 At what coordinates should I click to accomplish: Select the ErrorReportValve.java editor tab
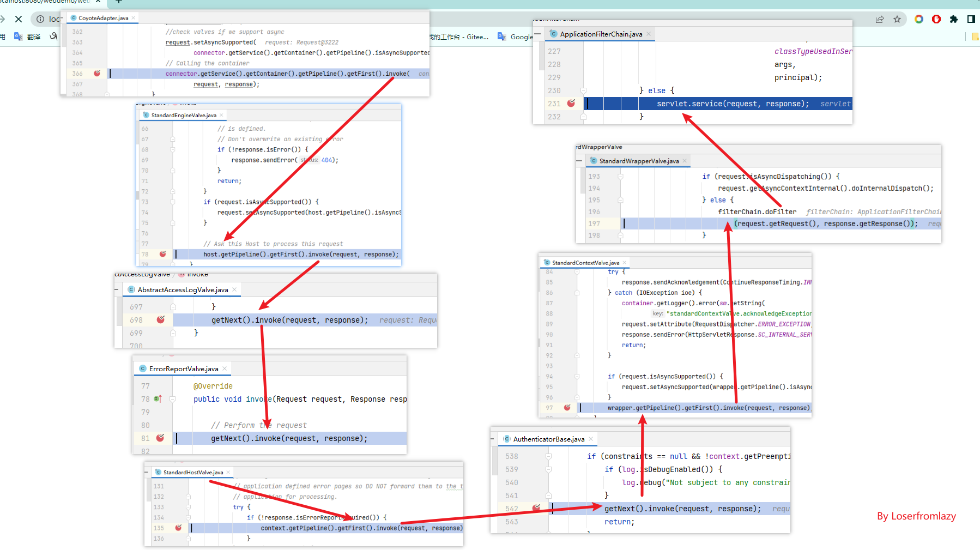[183, 368]
